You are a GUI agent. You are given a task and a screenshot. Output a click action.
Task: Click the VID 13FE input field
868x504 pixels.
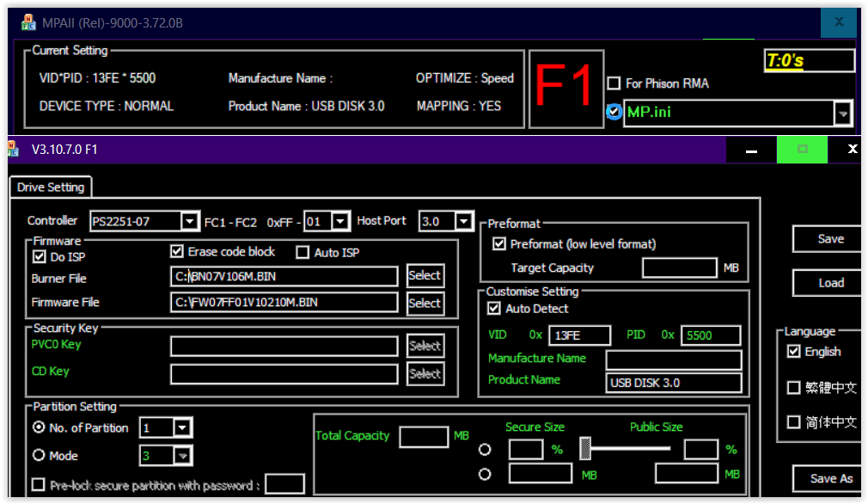(579, 335)
